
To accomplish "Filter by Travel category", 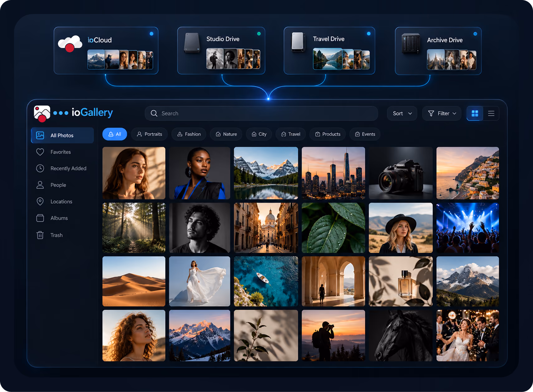I will (x=291, y=134).
